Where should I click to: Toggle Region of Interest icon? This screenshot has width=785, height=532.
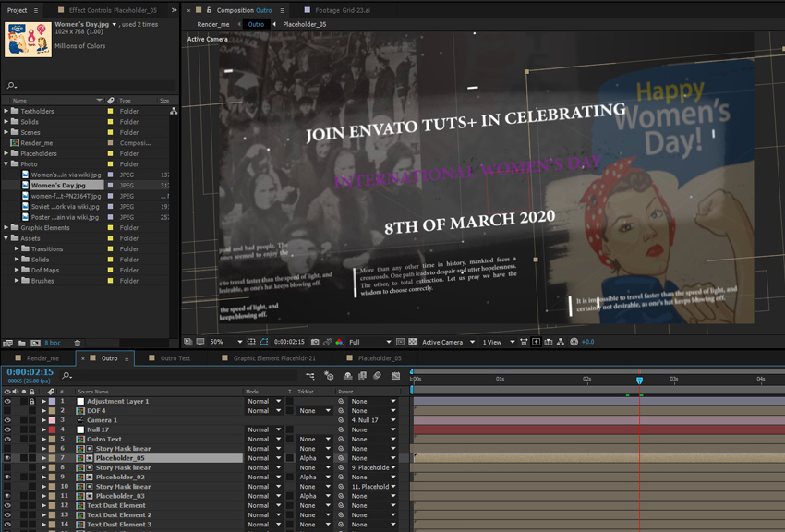[400, 342]
